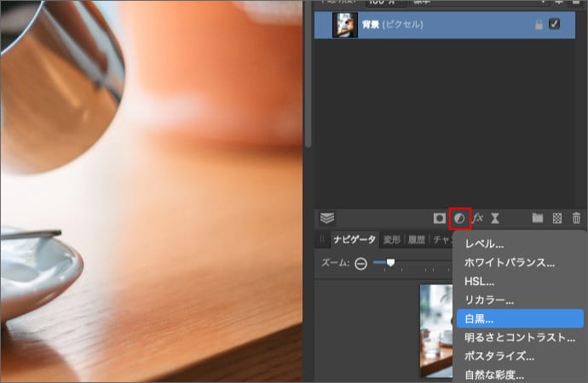Open the Layer Effects fx icon
Screen dimensions: 588x383
click(x=478, y=218)
